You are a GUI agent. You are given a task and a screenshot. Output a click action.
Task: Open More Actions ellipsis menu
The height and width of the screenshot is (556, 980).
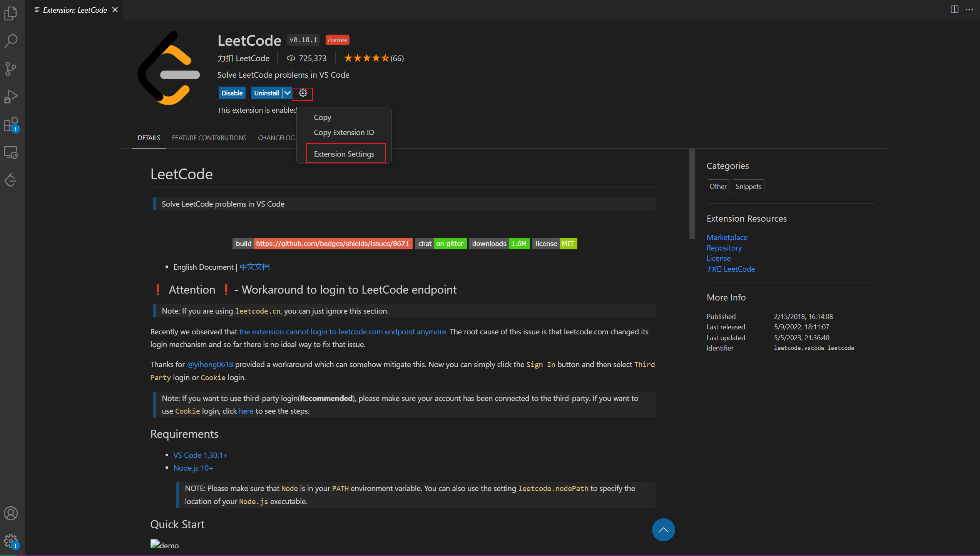tap(969, 10)
